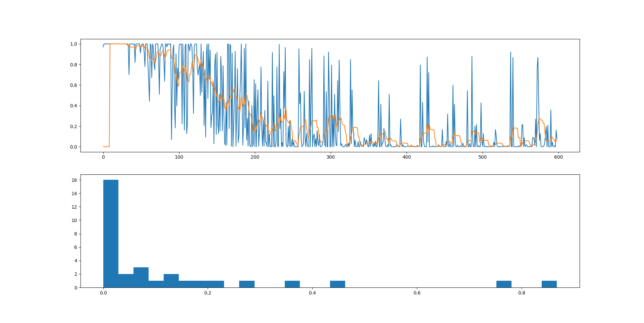Click the rightmost histogram bar near 0.86
This screenshot has height=323, width=644.
point(549,284)
